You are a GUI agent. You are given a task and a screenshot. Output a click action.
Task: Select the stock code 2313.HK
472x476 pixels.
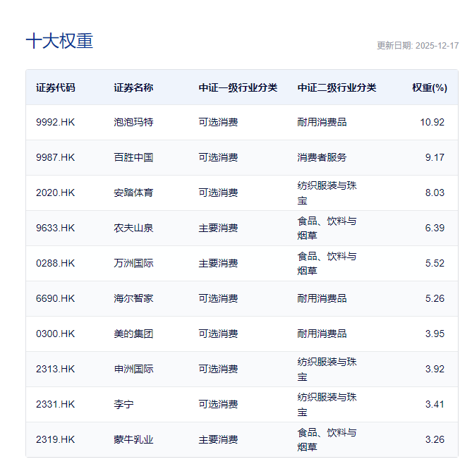coord(55,369)
